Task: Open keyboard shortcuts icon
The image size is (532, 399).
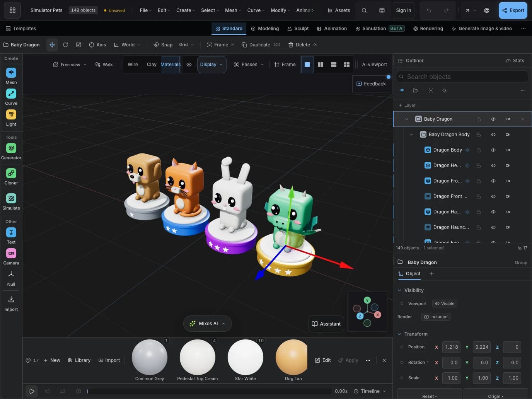Action: tap(382, 10)
